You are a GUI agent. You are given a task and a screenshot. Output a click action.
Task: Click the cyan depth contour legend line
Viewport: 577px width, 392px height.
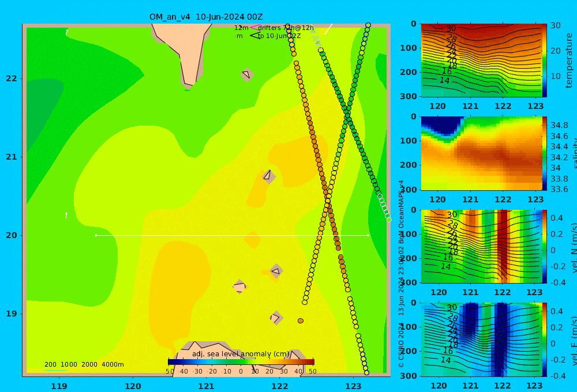pyautogui.click(x=55, y=370)
